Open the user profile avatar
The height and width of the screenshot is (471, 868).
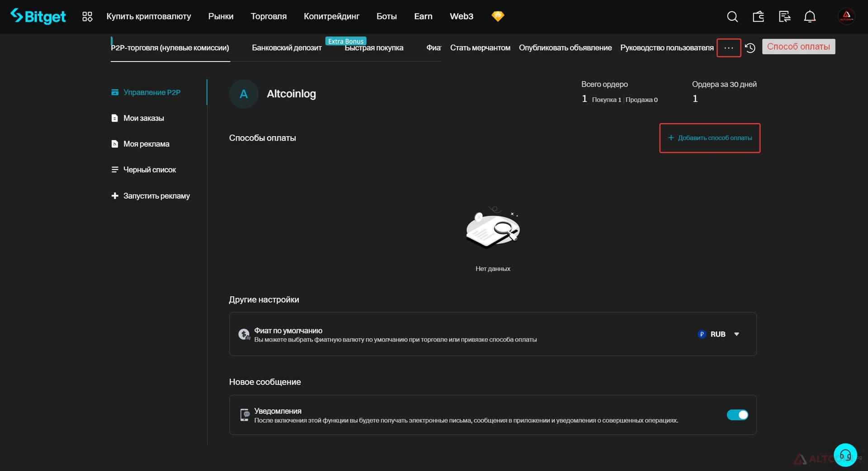tap(846, 16)
